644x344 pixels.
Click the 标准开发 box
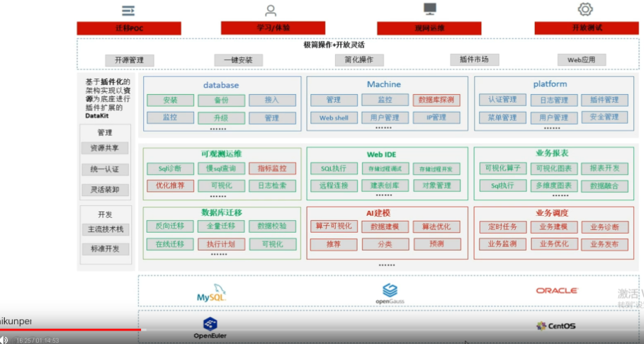point(105,249)
